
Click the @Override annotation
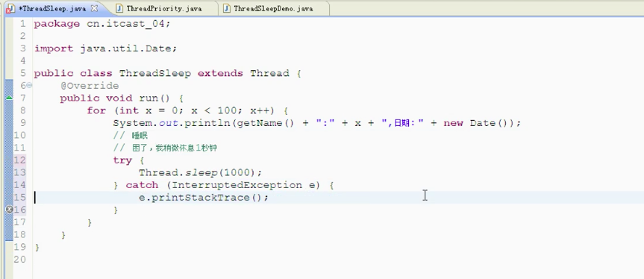click(x=89, y=86)
